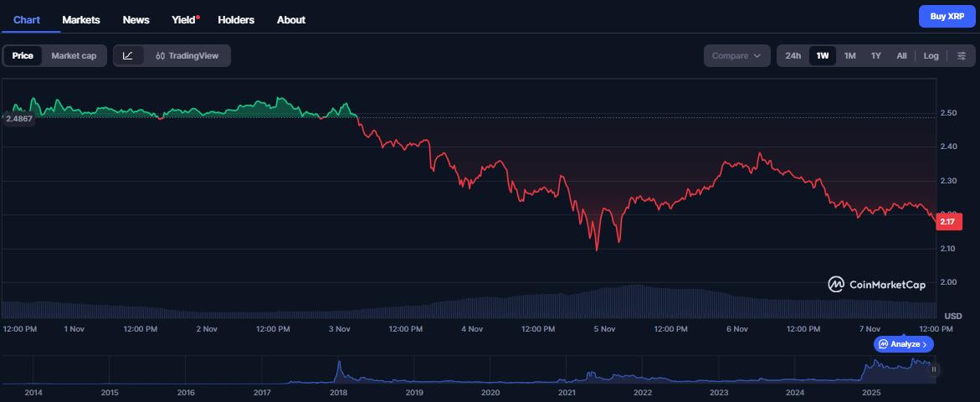Switch chart to Market cap view

(x=74, y=56)
